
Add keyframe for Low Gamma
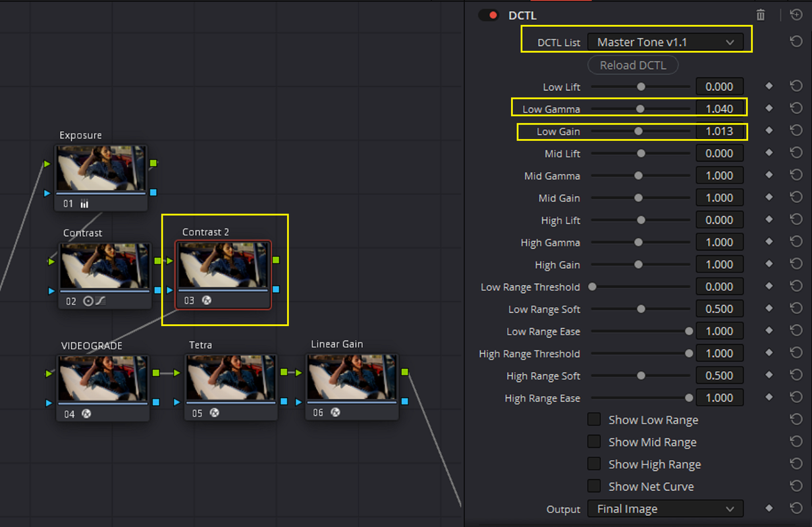(769, 109)
